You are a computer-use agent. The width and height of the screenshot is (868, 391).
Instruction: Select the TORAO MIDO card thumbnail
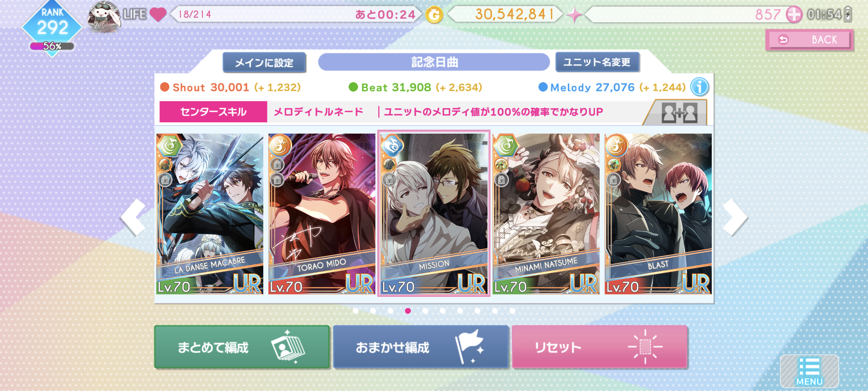(322, 214)
